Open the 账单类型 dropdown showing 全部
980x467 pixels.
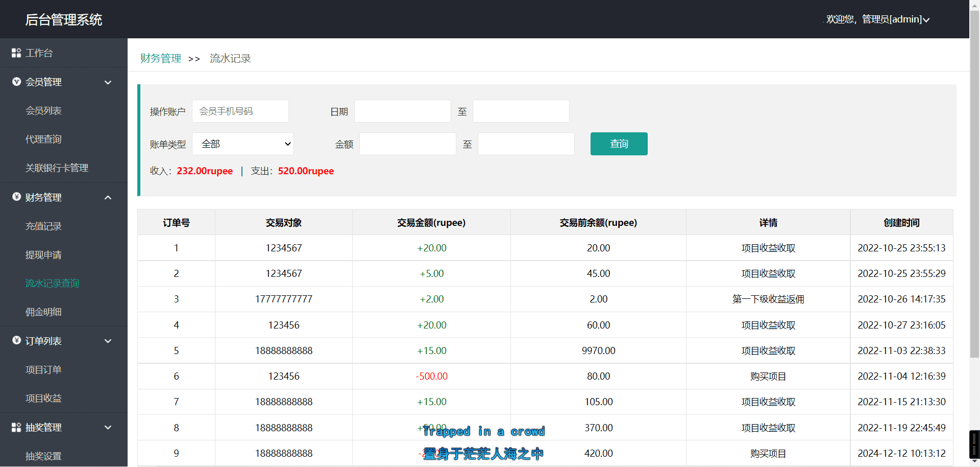pos(243,144)
